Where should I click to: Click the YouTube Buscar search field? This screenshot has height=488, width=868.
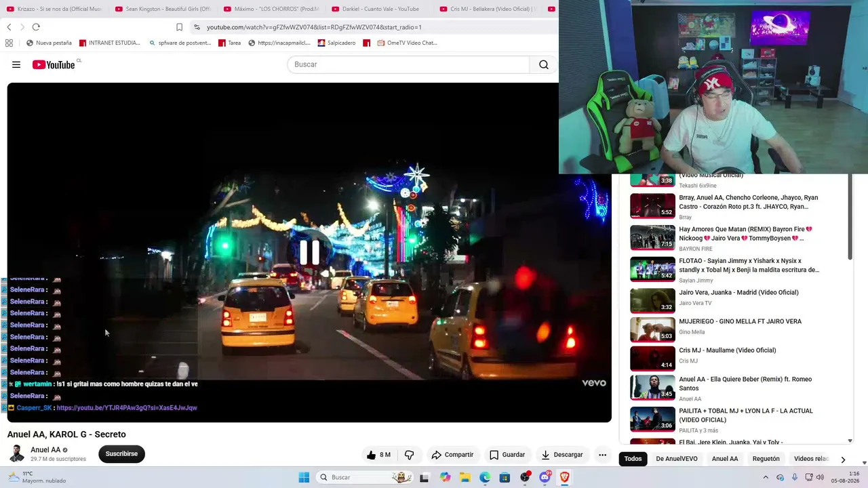point(408,64)
